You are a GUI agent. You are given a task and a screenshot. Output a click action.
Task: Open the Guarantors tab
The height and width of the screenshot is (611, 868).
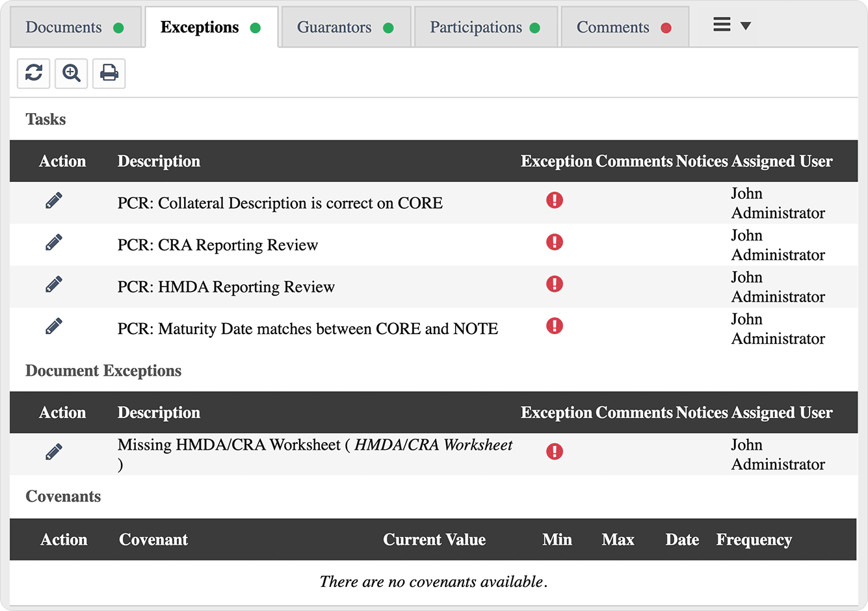(345, 28)
